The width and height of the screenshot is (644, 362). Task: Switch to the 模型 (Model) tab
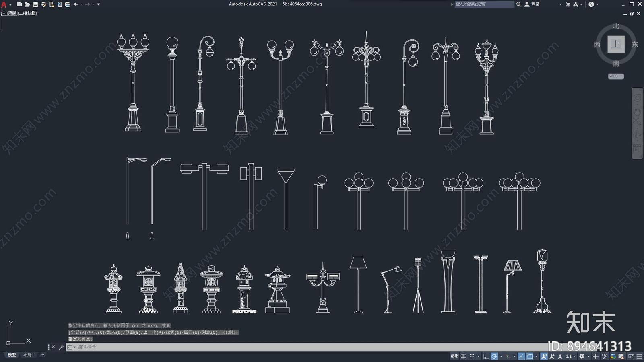pyautogui.click(x=12, y=355)
